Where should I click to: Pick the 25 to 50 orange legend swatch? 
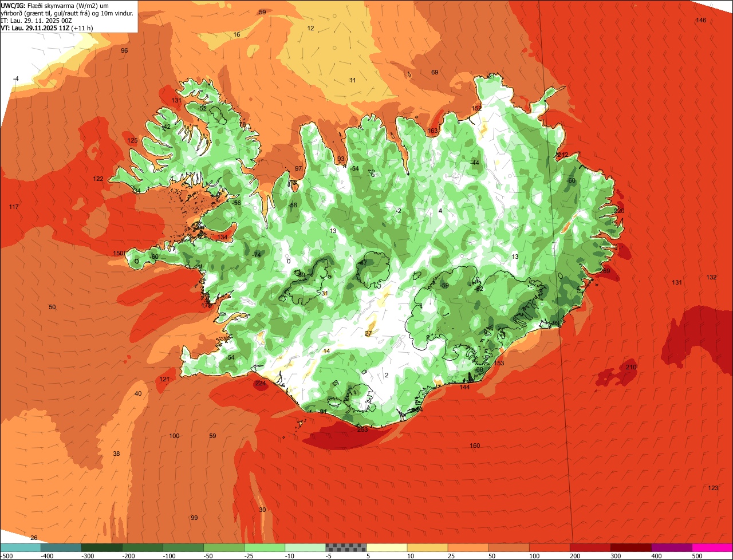click(468, 547)
